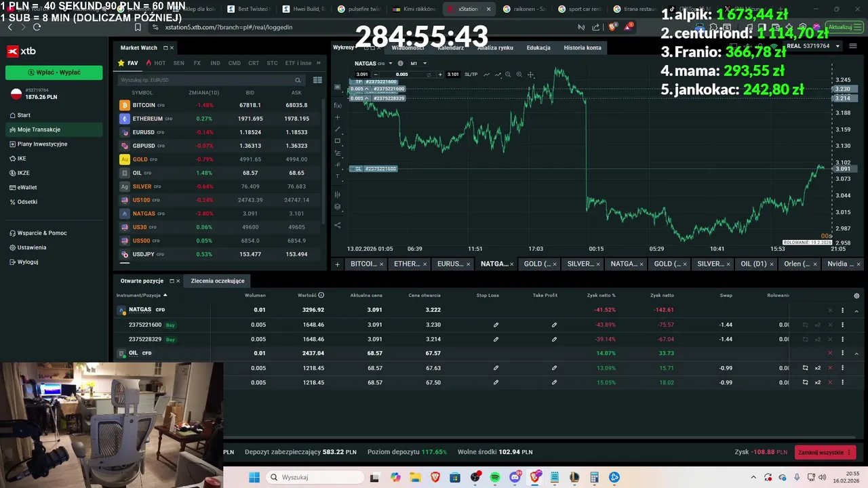The height and width of the screenshot is (488, 868).
Task: Bookmark the page in the address bar
Action: coord(138,27)
